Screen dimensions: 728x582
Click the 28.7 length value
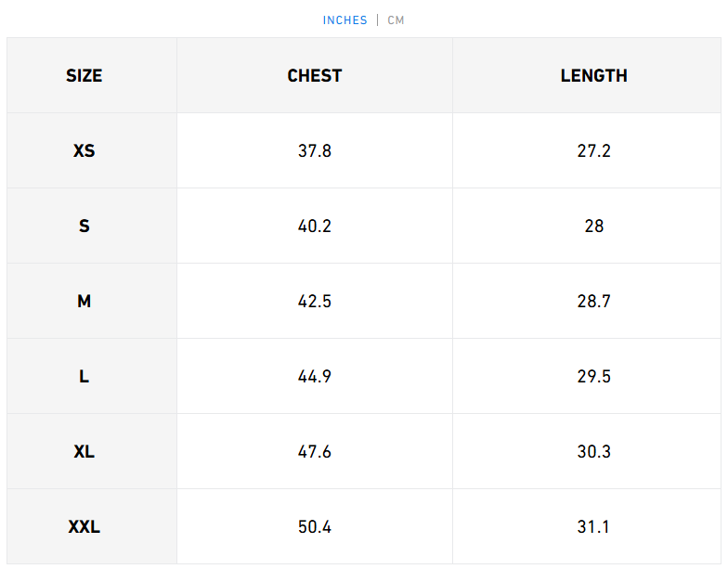coord(593,302)
